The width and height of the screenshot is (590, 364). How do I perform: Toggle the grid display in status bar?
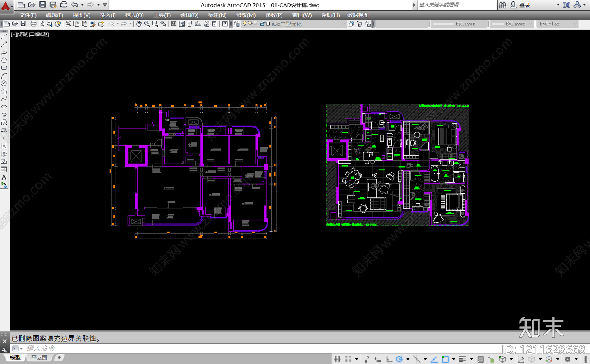337,359
